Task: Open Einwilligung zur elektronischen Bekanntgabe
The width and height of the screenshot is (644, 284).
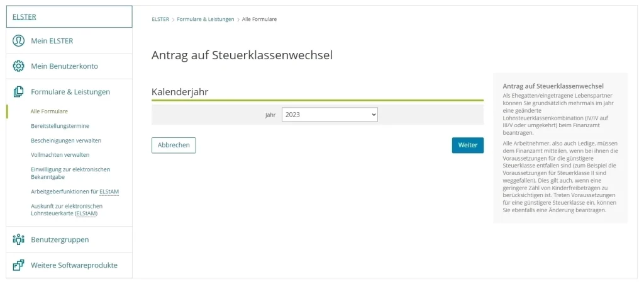Action: click(x=70, y=173)
